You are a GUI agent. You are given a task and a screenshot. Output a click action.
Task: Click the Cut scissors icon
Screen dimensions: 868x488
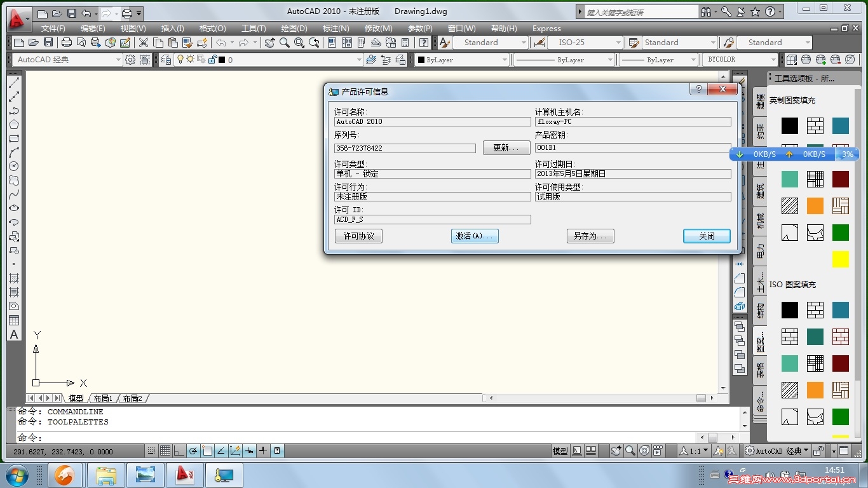click(144, 43)
